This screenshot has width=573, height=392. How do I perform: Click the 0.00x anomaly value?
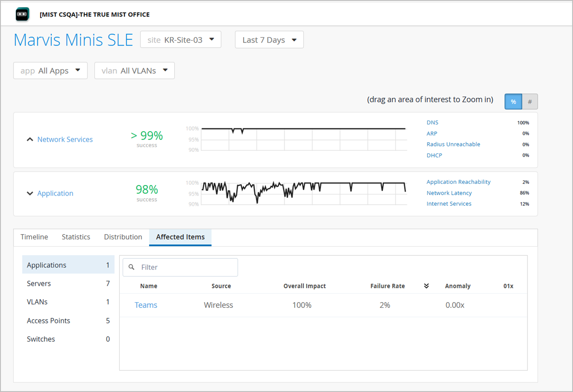[455, 305]
